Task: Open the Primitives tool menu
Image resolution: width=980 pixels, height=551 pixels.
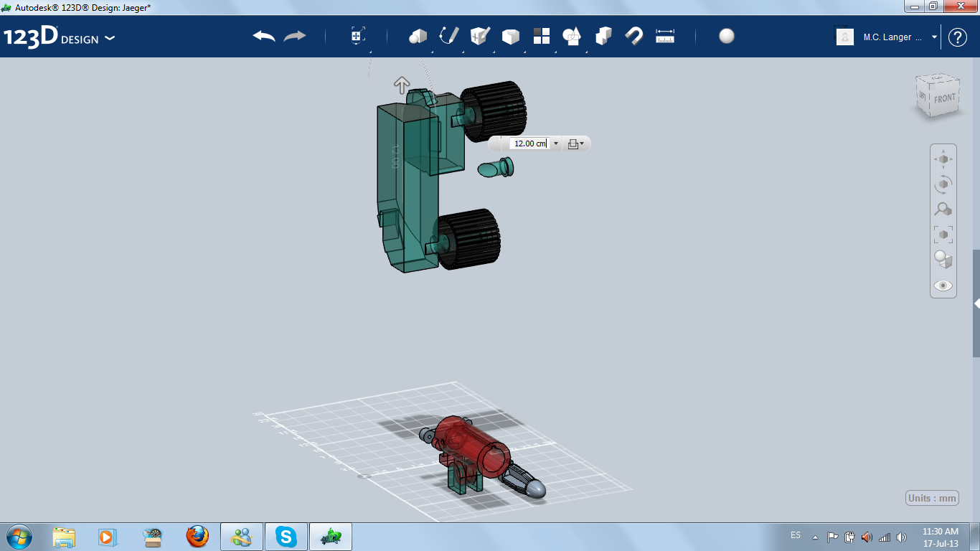Action: tap(418, 36)
